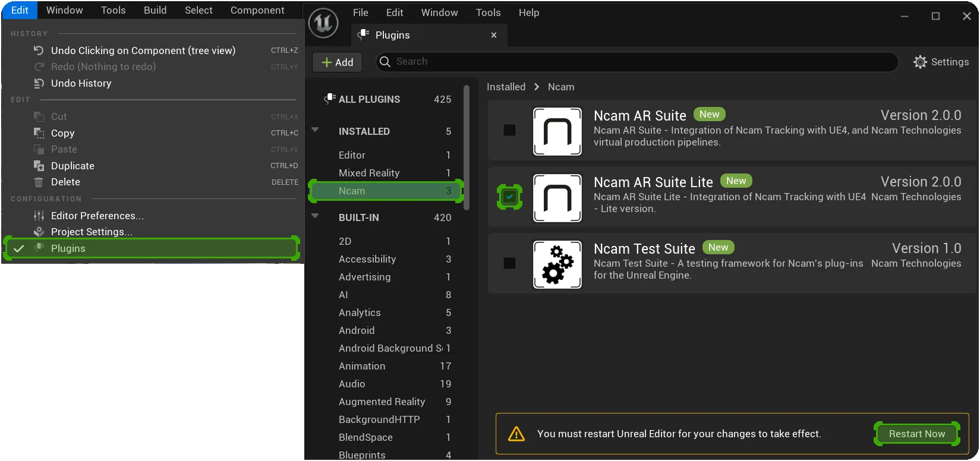
Task: Click the Ncam breadcrumb link
Action: 561,87
